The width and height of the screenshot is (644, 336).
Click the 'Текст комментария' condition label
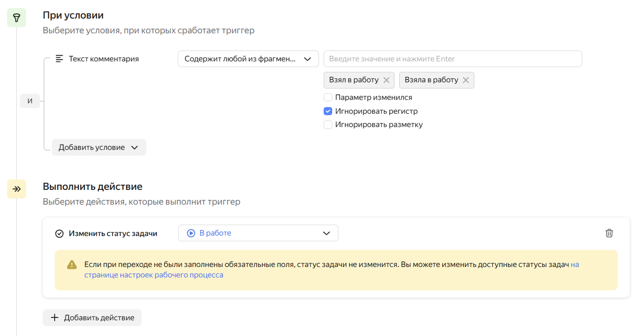104,59
